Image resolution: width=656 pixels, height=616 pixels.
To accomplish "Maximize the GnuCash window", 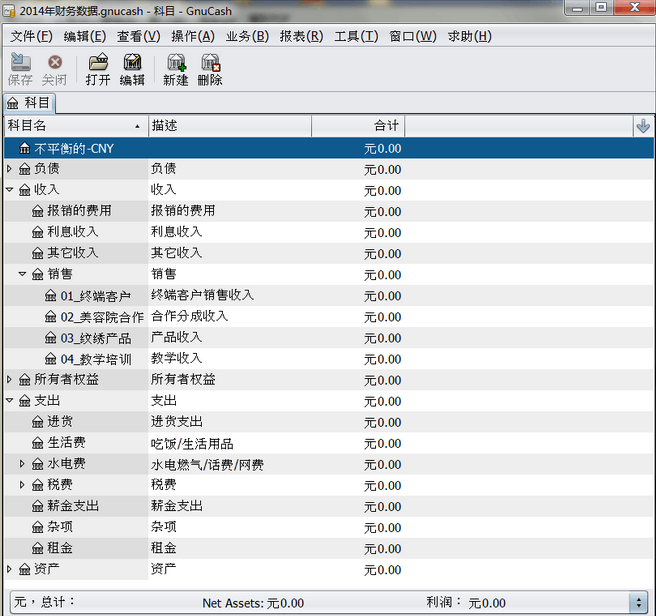I will pyautogui.click(x=601, y=8).
